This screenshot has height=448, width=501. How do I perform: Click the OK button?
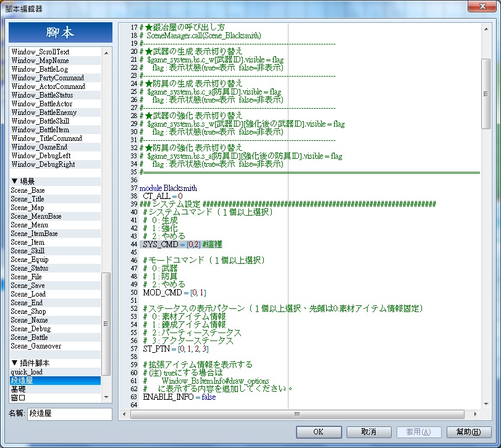click(x=319, y=432)
